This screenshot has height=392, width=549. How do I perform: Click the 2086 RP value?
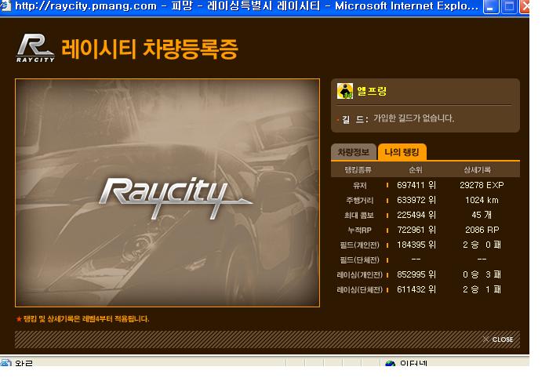pos(482,230)
